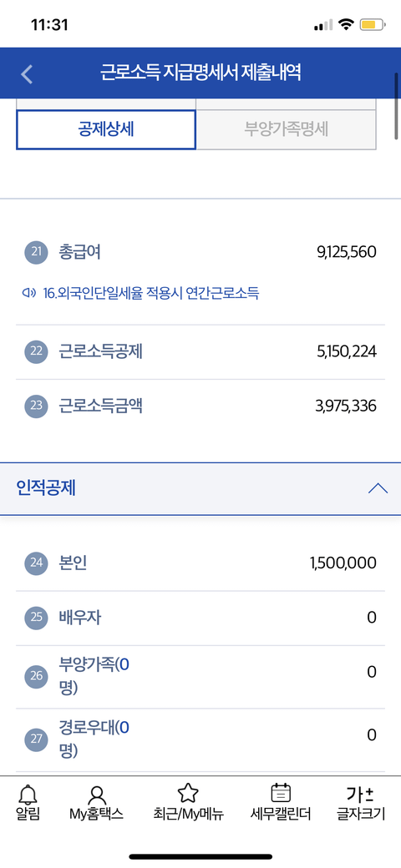Screen dimensions: 401x868
Task: Collapse the 인적공제 section chevron
Action: pos(378,488)
